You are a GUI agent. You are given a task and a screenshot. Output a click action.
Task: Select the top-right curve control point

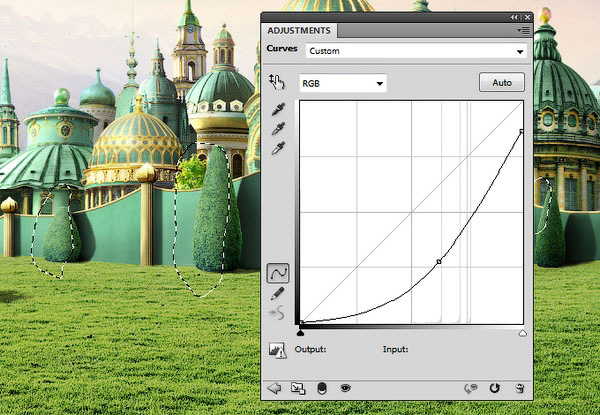coord(521,131)
